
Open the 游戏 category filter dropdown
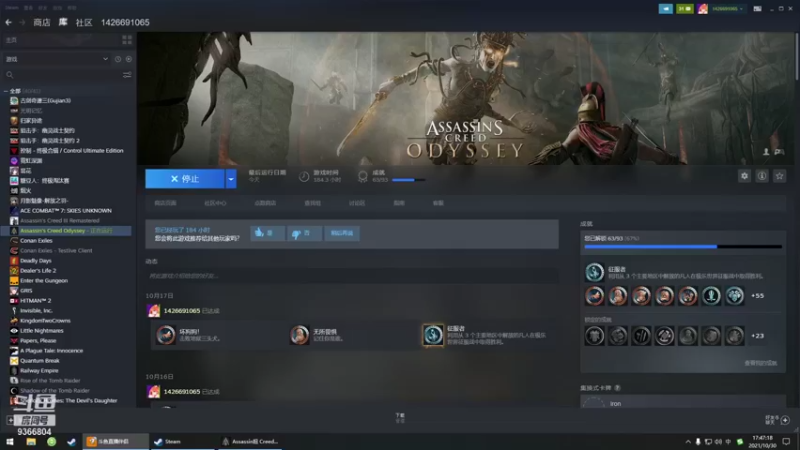[x=56, y=59]
